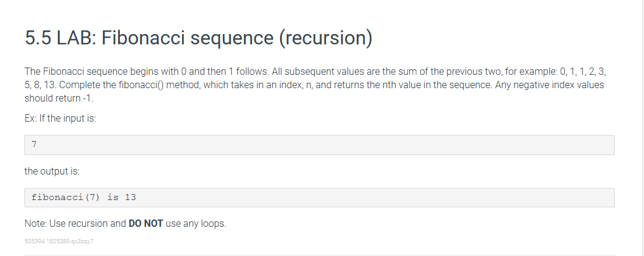Click the example sequence '0, 1, 1, 2, 3,'
The image size is (644, 256).
click(x=583, y=71)
